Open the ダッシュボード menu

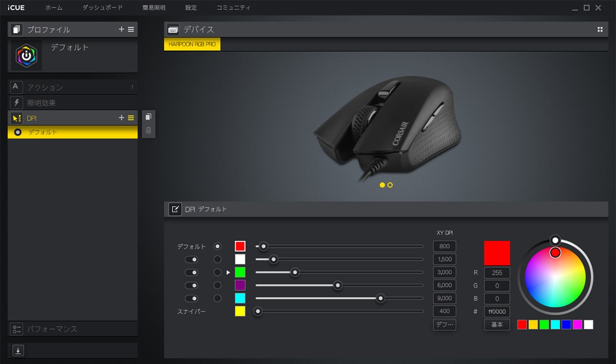(103, 8)
